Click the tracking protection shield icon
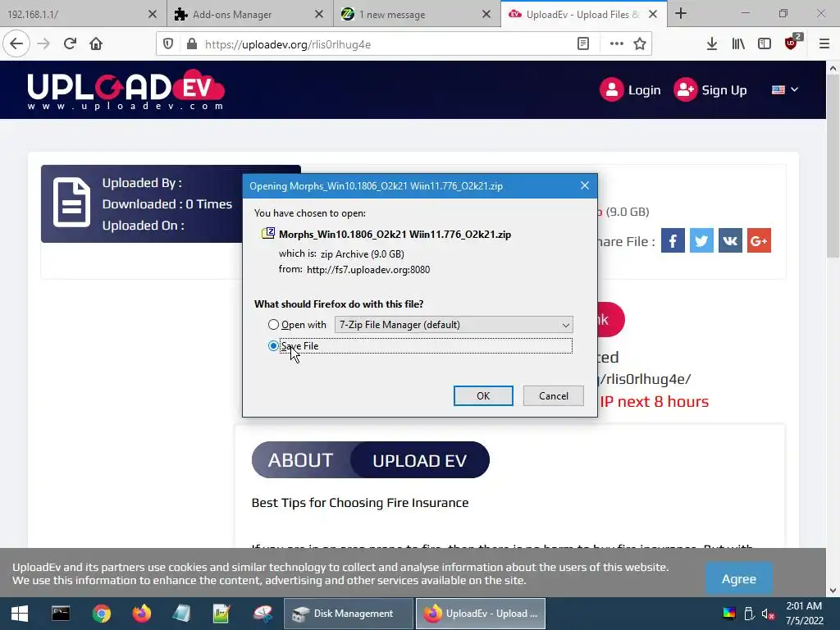 [168, 44]
